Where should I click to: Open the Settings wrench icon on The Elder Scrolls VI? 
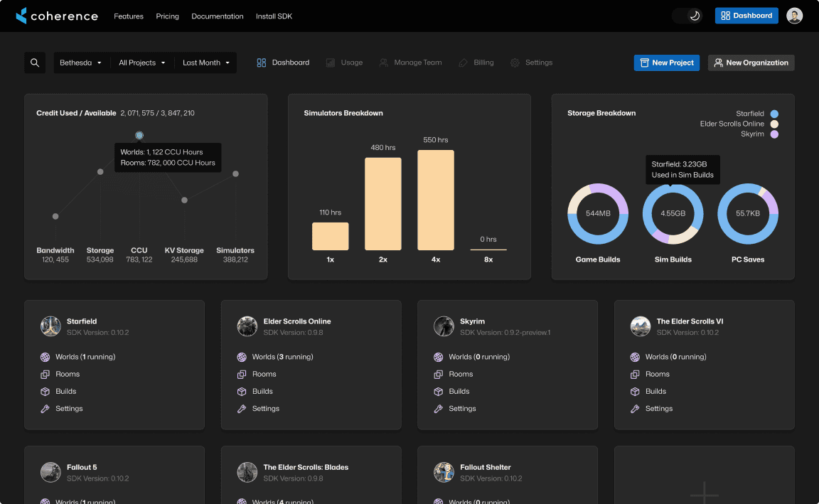pos(633,408)
